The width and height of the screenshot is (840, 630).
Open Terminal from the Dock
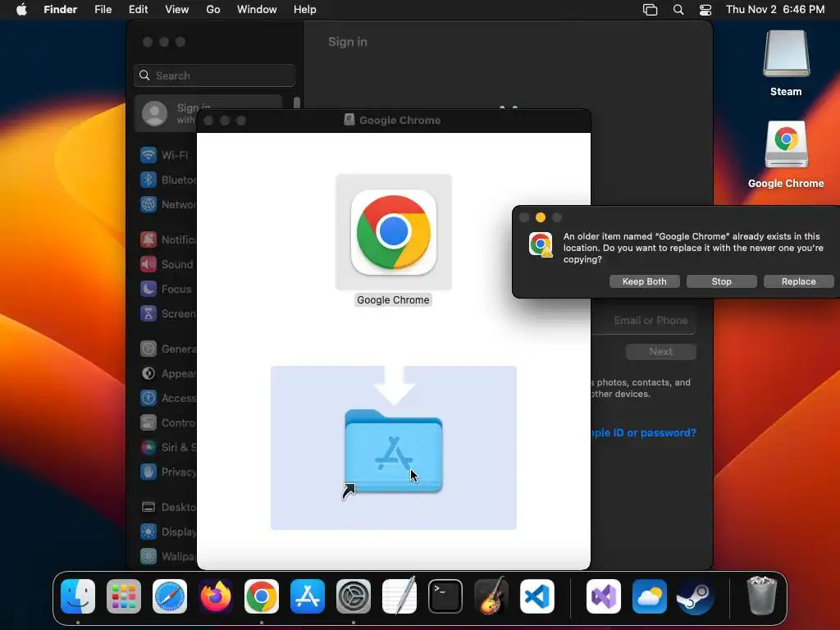point(445,596)
